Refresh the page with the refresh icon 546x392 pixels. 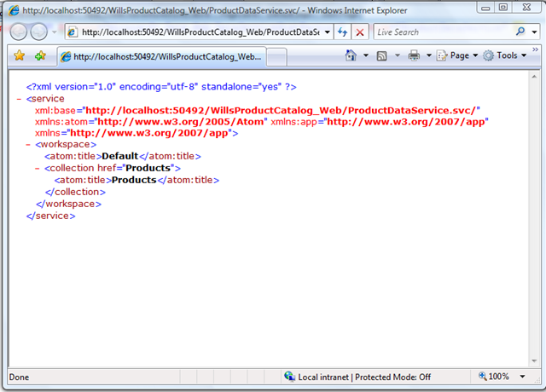pos(342,32)
